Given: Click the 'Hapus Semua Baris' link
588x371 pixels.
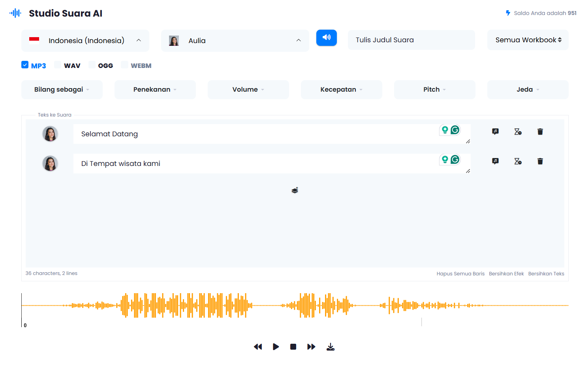Looking at the screenshot, I should click(460, 274).
